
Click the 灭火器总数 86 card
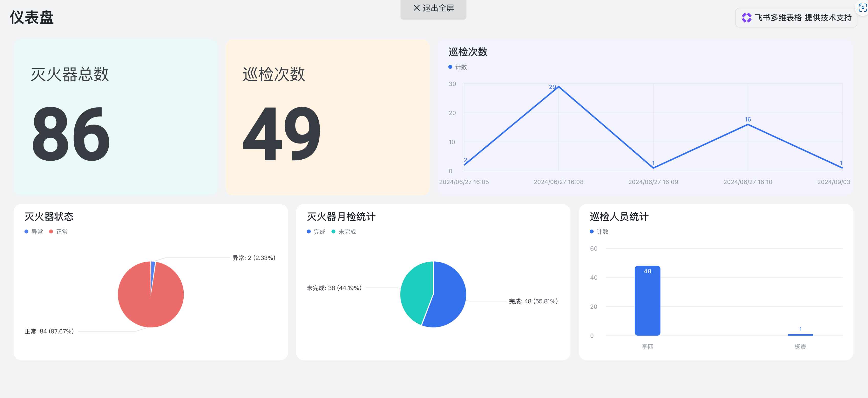pos(116,117)
